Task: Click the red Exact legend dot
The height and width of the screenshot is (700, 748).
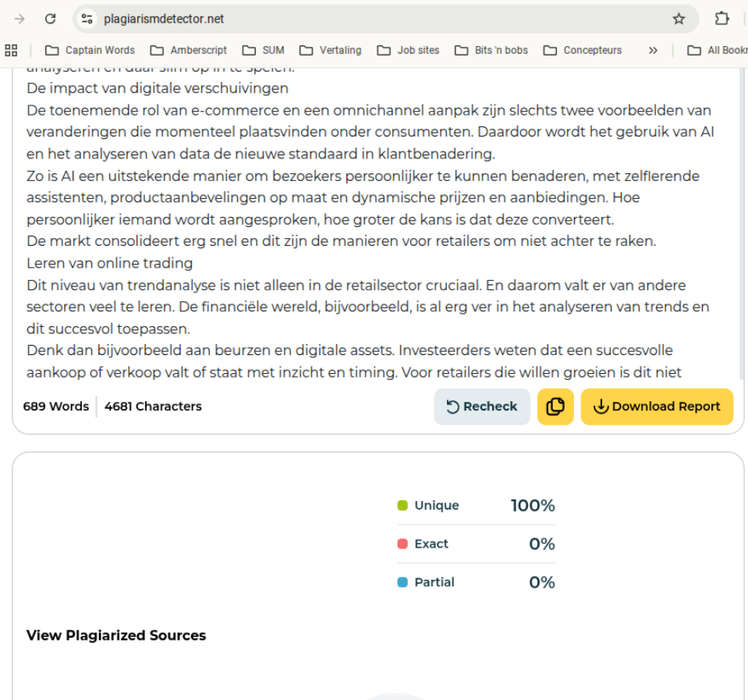Action: pyautogui.click(x=402, y=544)
